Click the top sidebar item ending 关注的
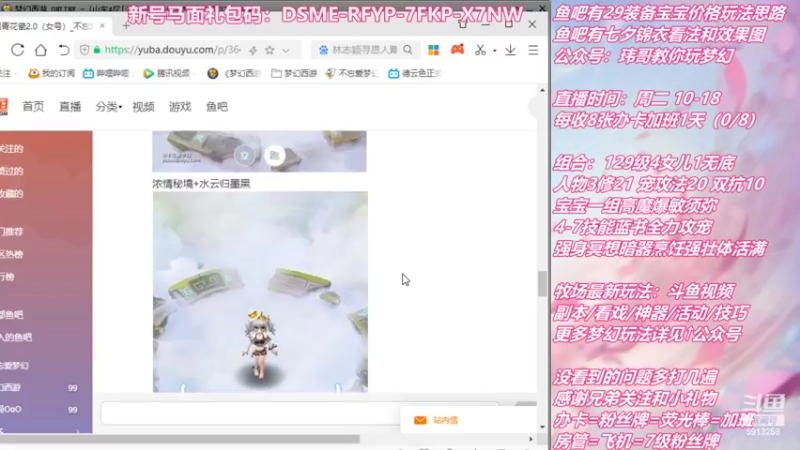This screenshot has width=800, height=450. coord(12,149)
